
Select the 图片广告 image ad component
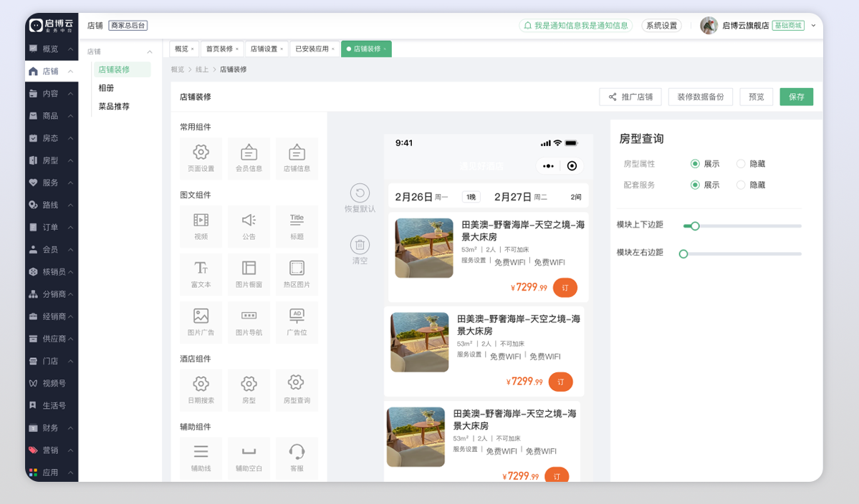tap(201, 316)
